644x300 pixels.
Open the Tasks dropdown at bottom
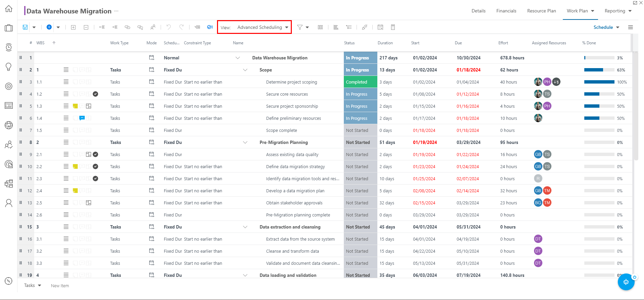pyautogui.click(x=33, y=285)
